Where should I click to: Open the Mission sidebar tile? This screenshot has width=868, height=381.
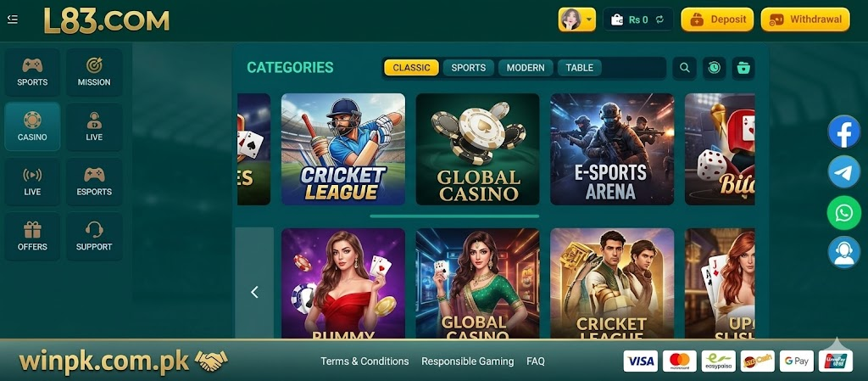94,72
